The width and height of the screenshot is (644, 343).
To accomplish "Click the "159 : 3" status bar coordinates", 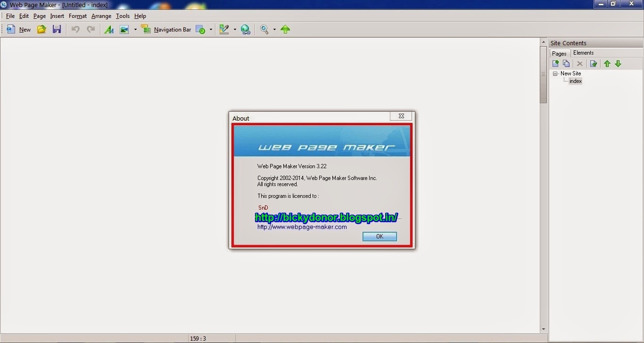I will pos(198,339).
